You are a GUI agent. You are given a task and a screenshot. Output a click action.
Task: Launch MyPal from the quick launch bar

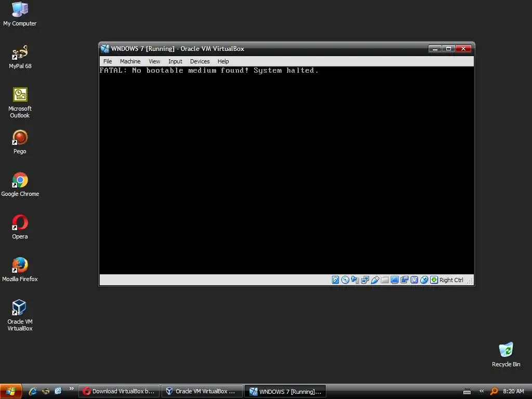pos(46,391)
